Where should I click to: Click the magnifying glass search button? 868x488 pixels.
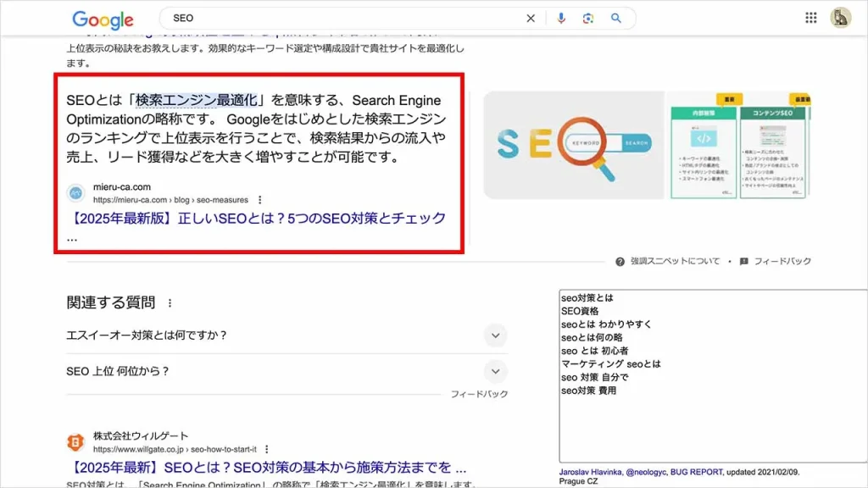(x=616, y=18)
